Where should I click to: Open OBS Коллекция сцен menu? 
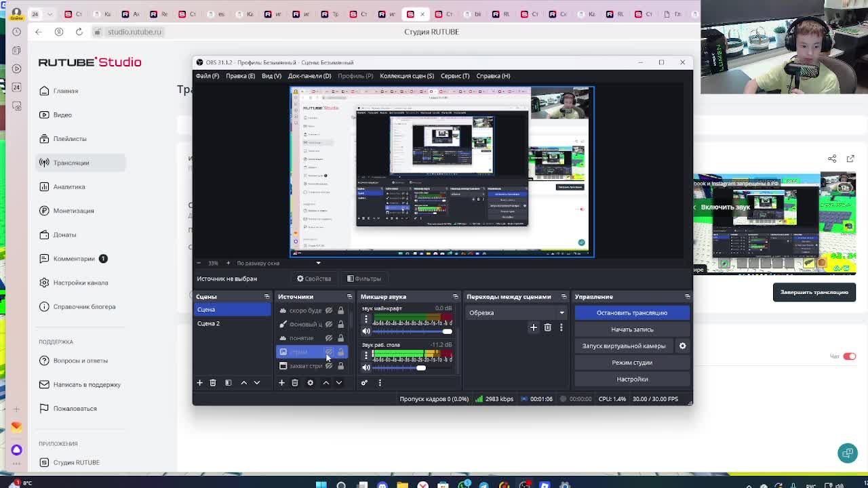(407, 76)
